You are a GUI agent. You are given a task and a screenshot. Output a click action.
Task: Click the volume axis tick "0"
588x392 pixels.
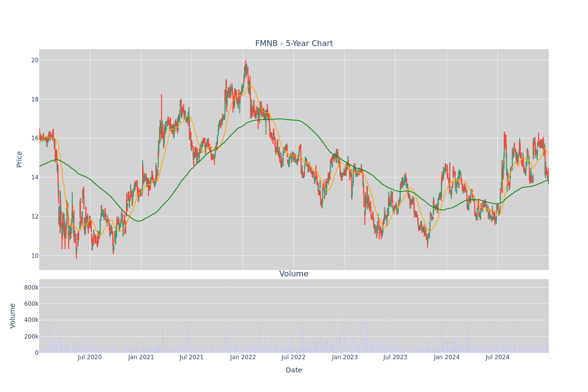click(x=37, y=353)
